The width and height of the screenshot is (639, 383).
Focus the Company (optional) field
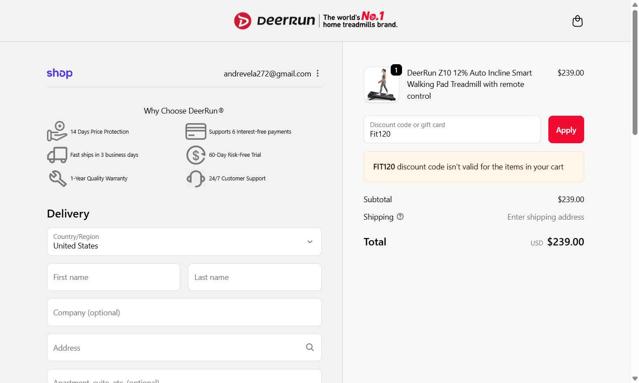[x=184, y=313]
